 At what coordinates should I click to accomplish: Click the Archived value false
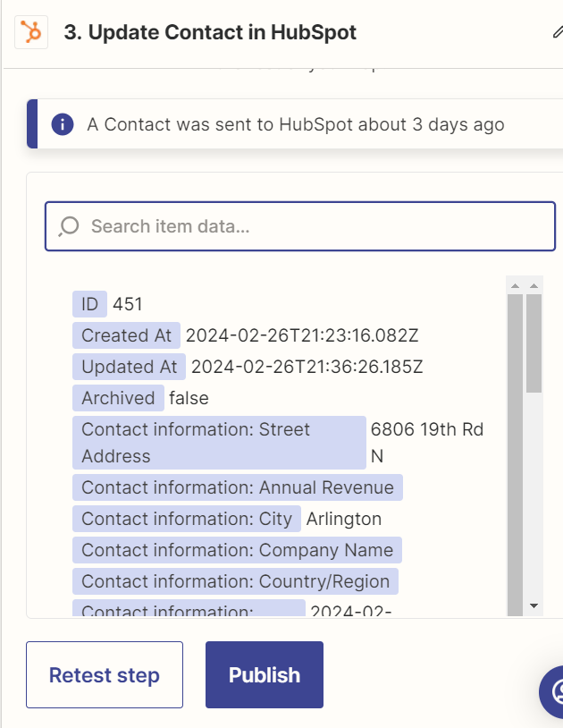189,398
